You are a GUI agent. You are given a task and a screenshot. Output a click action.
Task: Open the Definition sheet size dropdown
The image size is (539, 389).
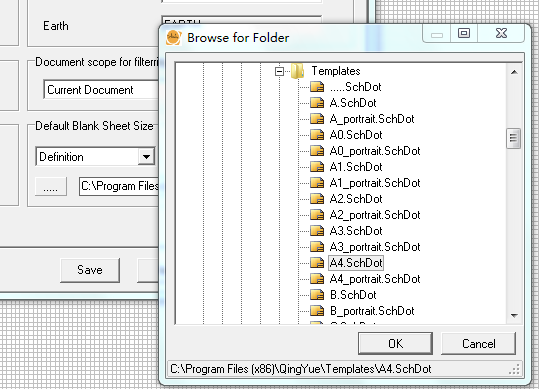point(146,157)
